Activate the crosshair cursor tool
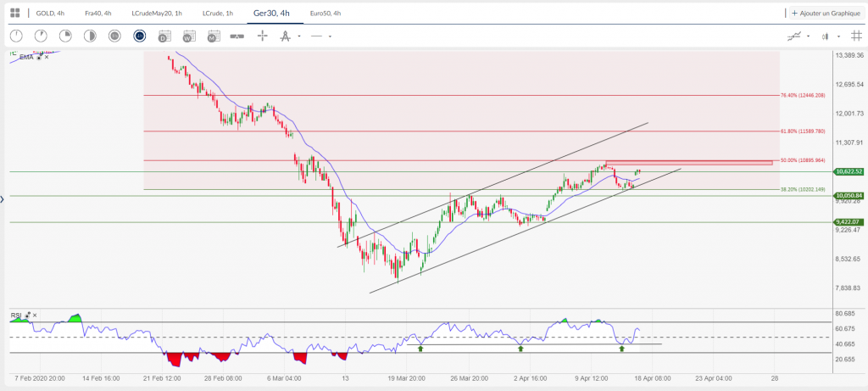The image size is (868, 391). pyautogui.click(x=262, y=36)
